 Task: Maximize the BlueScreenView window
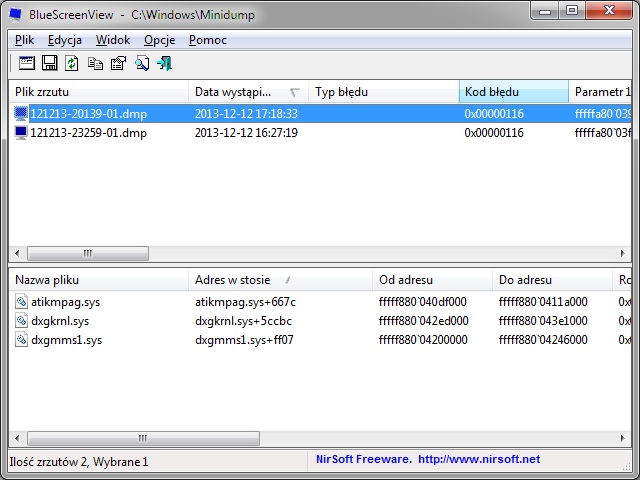tap(572, 10)
